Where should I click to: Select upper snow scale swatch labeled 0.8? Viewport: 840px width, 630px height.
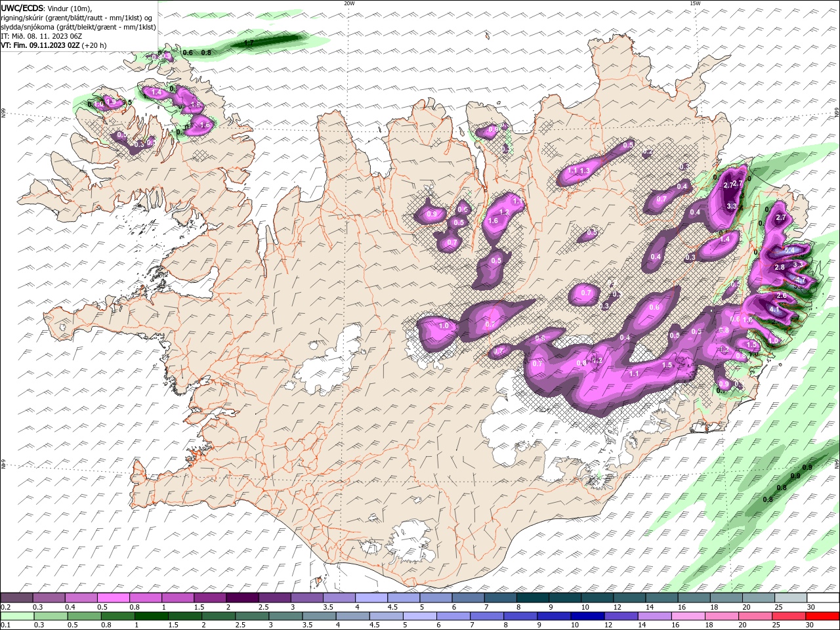[146, 598]
